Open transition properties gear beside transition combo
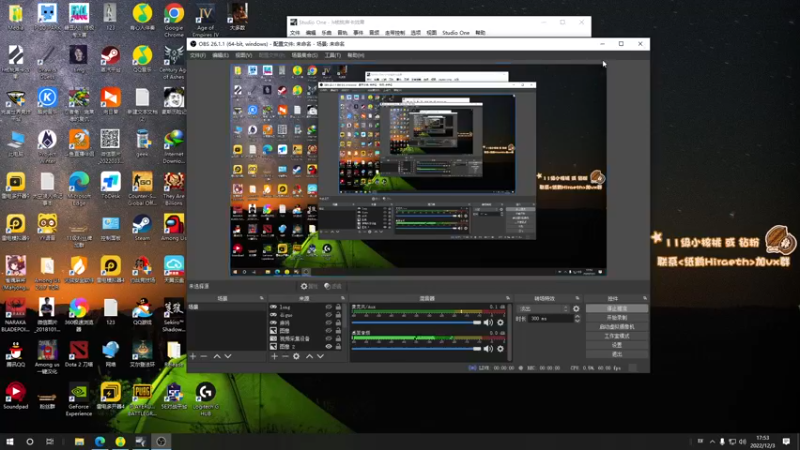The width and height of the screenshot is (800, 450). tap(576, 309)
